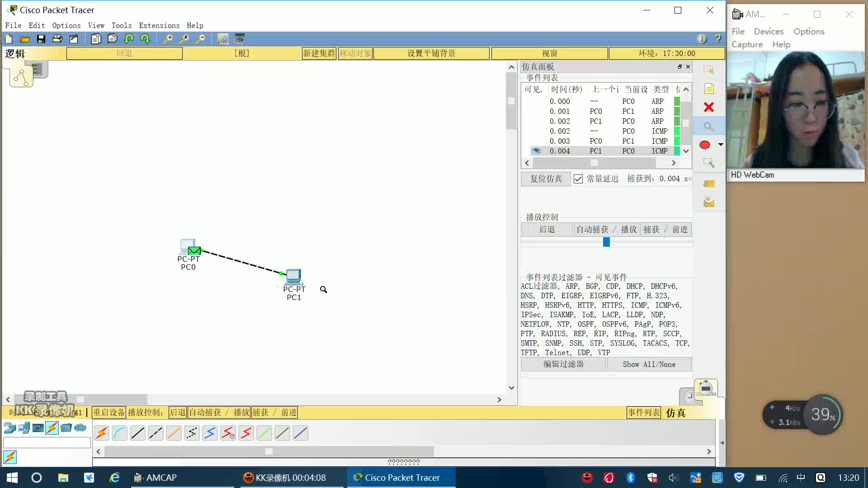Screen dimensions: 868x488
Task: Undo with the first green arrow
Action: coord(129,39)
